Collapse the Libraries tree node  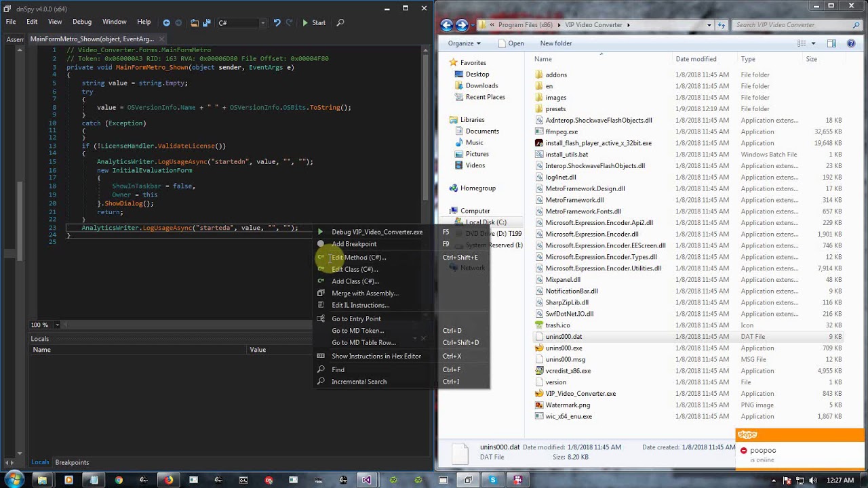(443, 120)
